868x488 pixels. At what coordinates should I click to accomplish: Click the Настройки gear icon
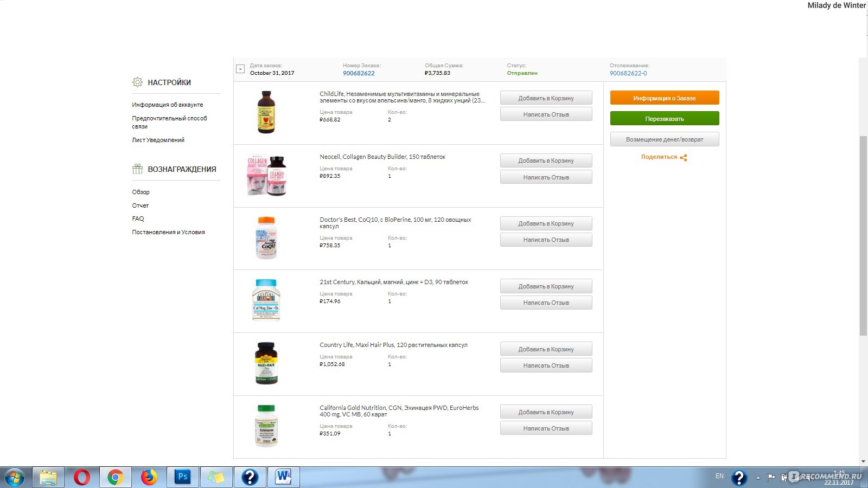137,82
